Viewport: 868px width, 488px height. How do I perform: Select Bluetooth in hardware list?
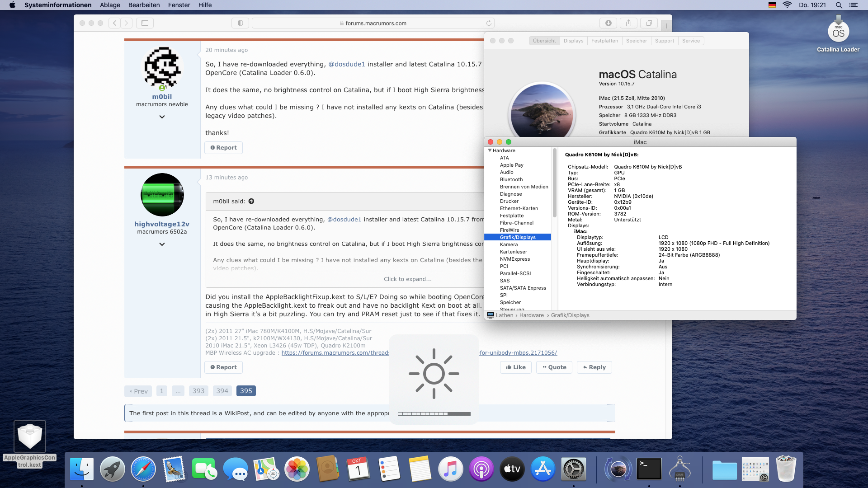coord(511,179)
